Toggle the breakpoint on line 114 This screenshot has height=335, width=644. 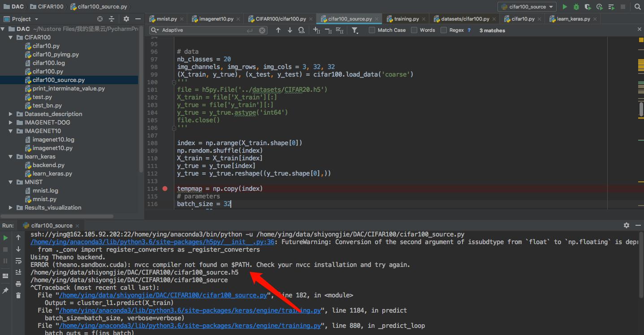pyautogui.click(x=165, y=189)
